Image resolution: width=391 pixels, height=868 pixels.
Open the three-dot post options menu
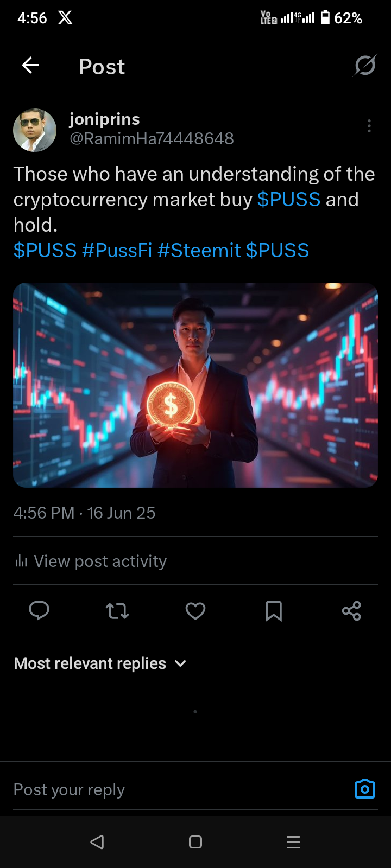click(369, 126)
